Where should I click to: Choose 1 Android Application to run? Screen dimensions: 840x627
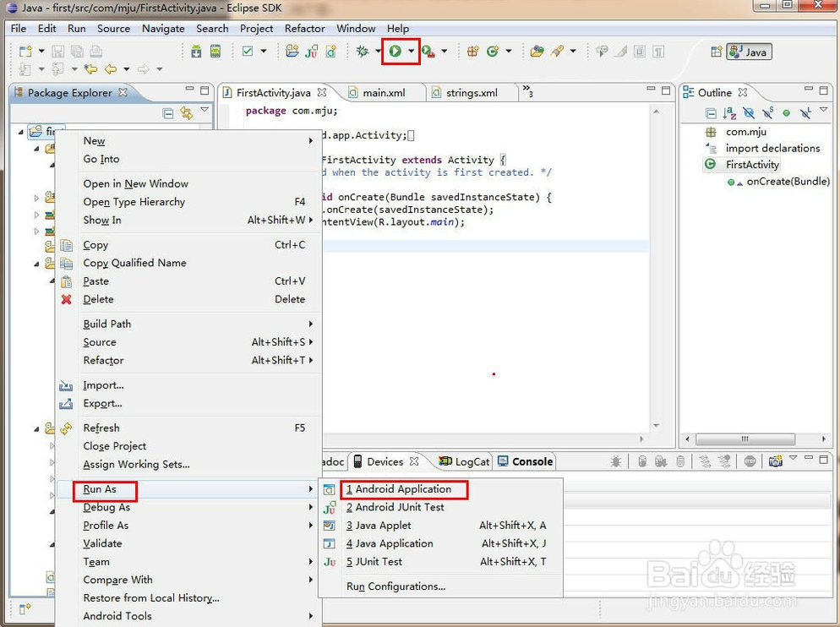(x=404, y=488)
